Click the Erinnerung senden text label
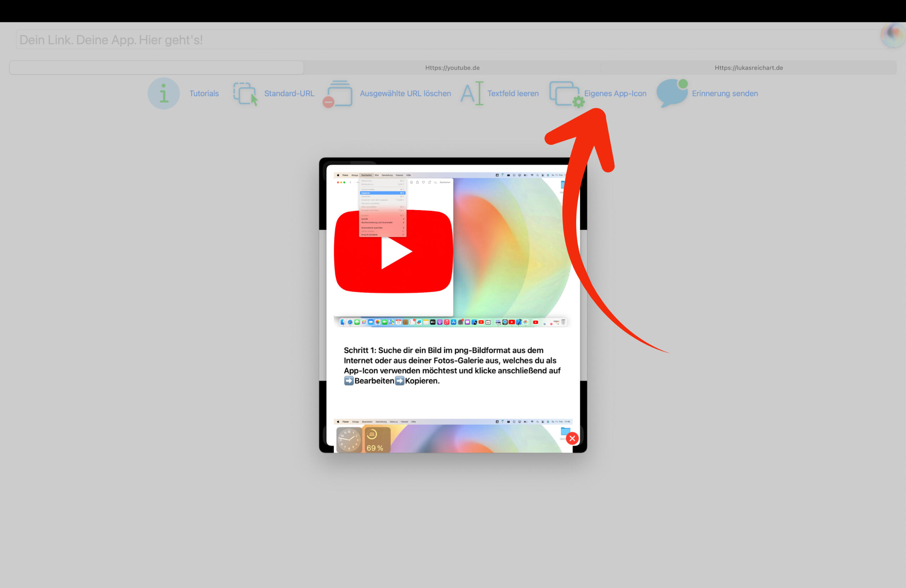This screenshot has height=588, width=906. coord(724,94)
